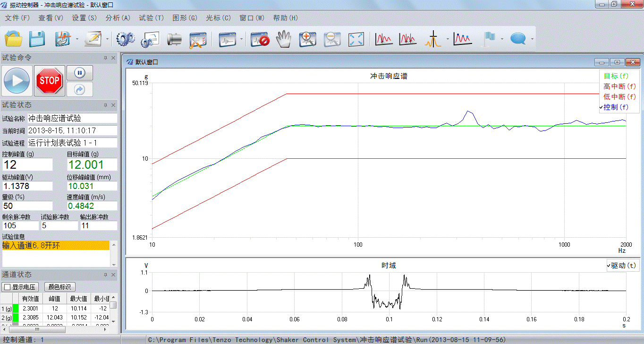Click the signal import toolbar icon
The image size is (644, 344).
pyautogui.click(x=62, y=39)
